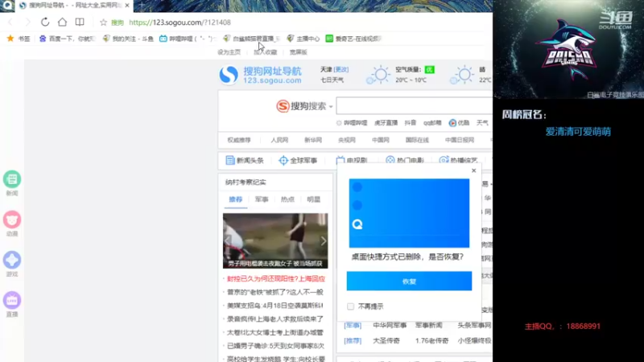The image size is (644, 362).
Task: Open 大圣传奇 link
Action: point(386,340)
